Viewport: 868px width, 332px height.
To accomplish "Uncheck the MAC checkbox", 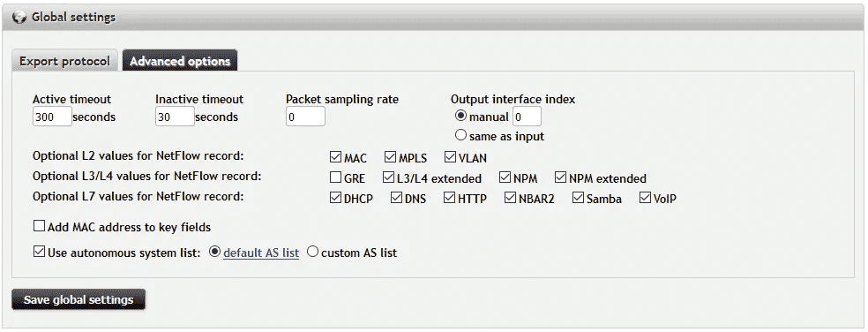I will tap(335, 157).
